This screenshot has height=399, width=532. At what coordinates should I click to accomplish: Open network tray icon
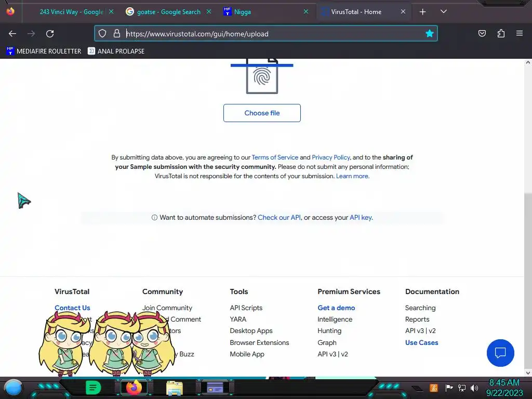[462, 388]
